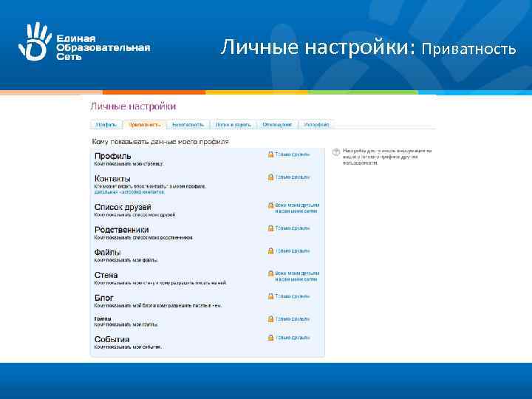Open the Профиль tab
The image size is (532, 399).
pos(106,125)
